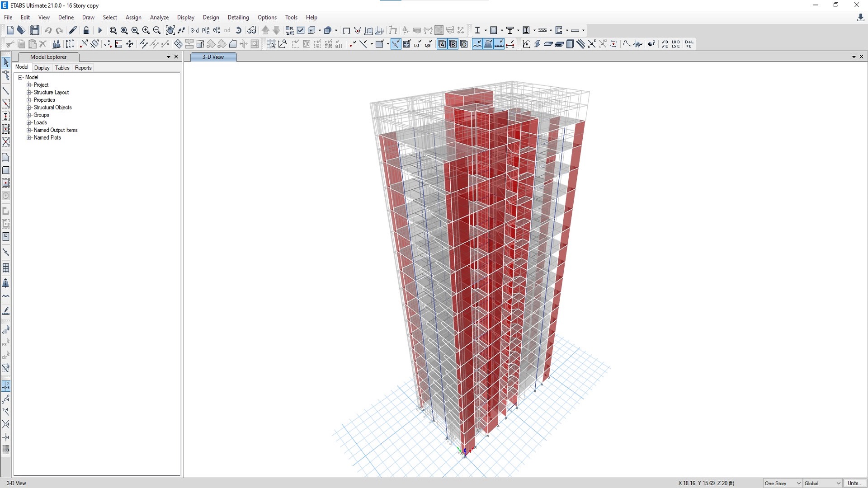
Task: Click the 3-D View window tab
Action: pyautogui.click(x=213, y=57)
